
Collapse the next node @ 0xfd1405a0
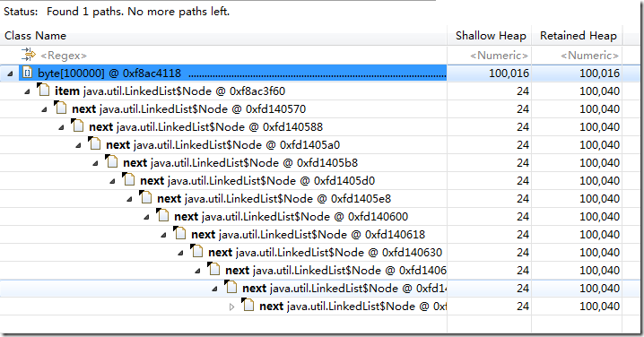78,145
